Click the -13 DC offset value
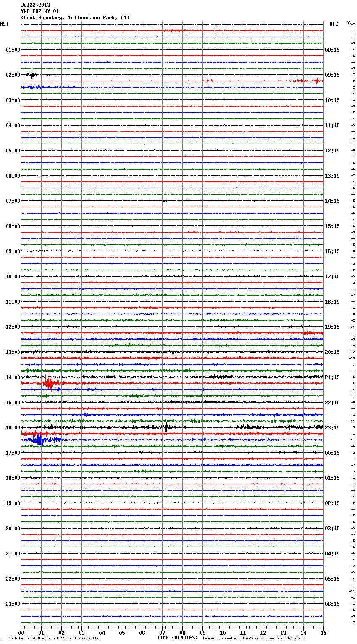Viewport: 357px width, 644px height. click(352, 358)
